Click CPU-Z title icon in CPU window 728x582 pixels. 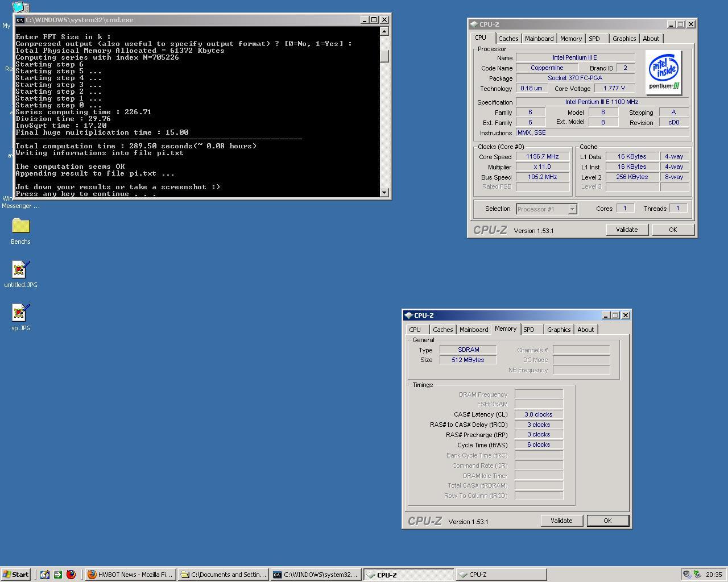(474, 24)
